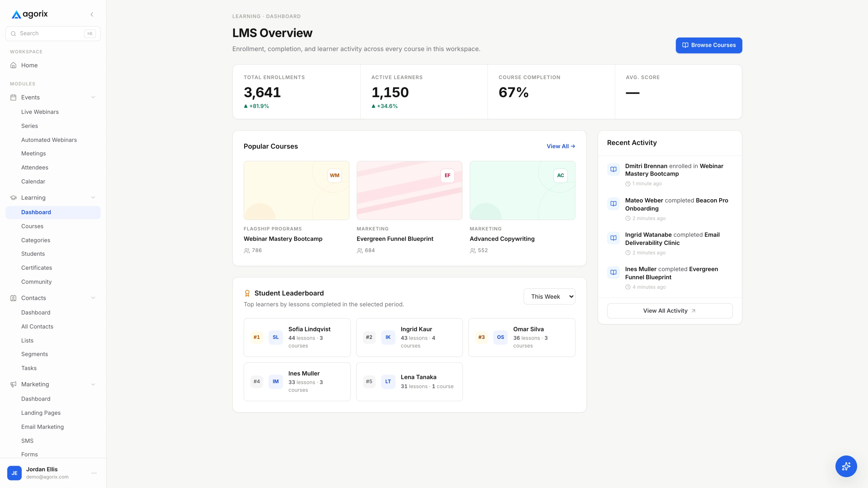This screenshot has width=868, height=488.
Task: Click the Marketing megaphone icon
Action: (x=14, y=384)
